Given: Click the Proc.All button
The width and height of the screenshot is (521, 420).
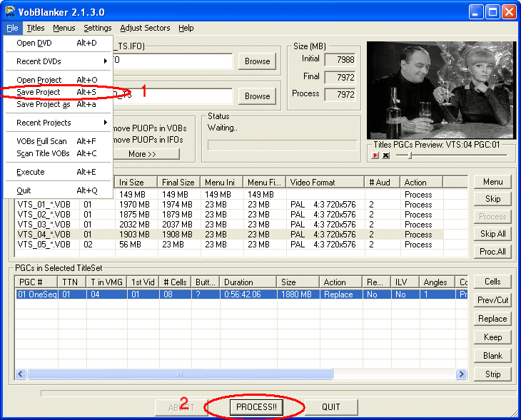Looking at the screenshot, I should point(492,251).
